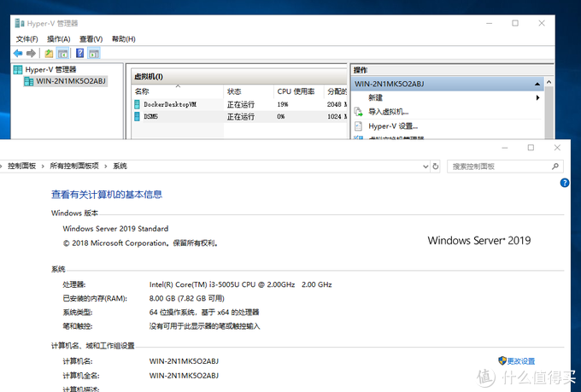Expand the 新建 submenu arrow
The height and width of the screenshot is (392, 581).
(x=537, y=98)
